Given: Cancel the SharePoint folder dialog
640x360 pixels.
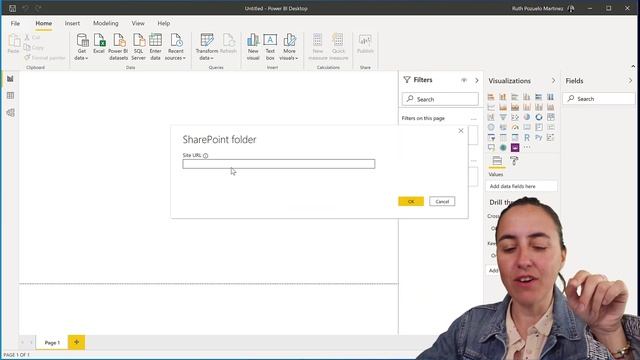Looking at the screenshot, I should [442, 201].
